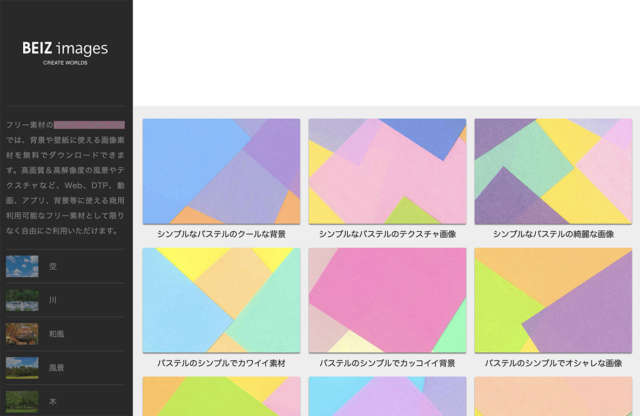
Task: Open the 木 tree category thumbnail
Action: [22, 402]
